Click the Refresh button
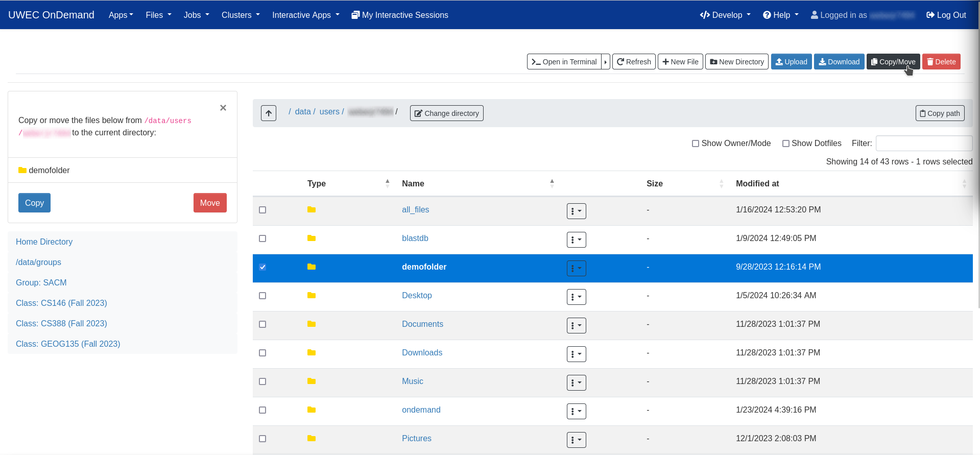The height and width of the screenshot is (455, 980). click(x=634, y=62)
